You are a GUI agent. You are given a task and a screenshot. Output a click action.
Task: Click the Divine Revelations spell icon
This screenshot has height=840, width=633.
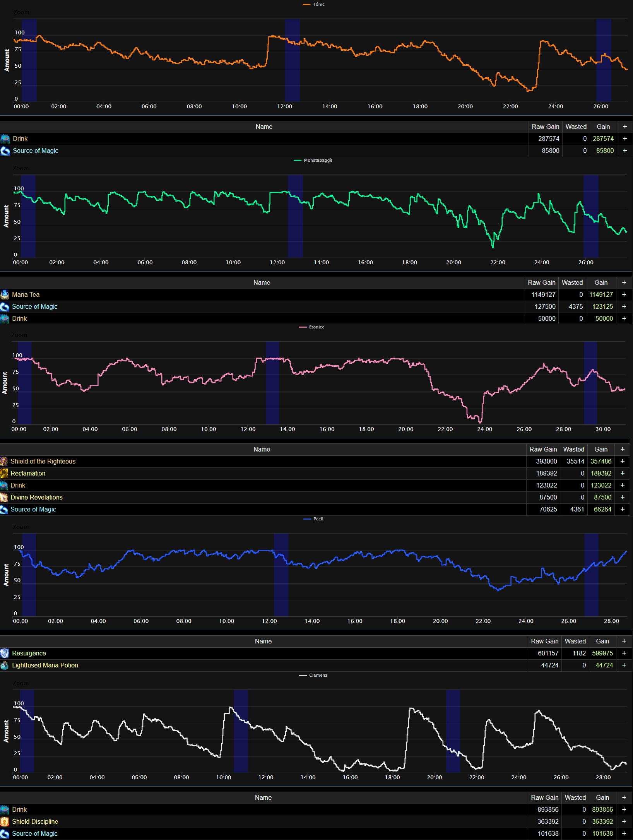pos(4,498)
